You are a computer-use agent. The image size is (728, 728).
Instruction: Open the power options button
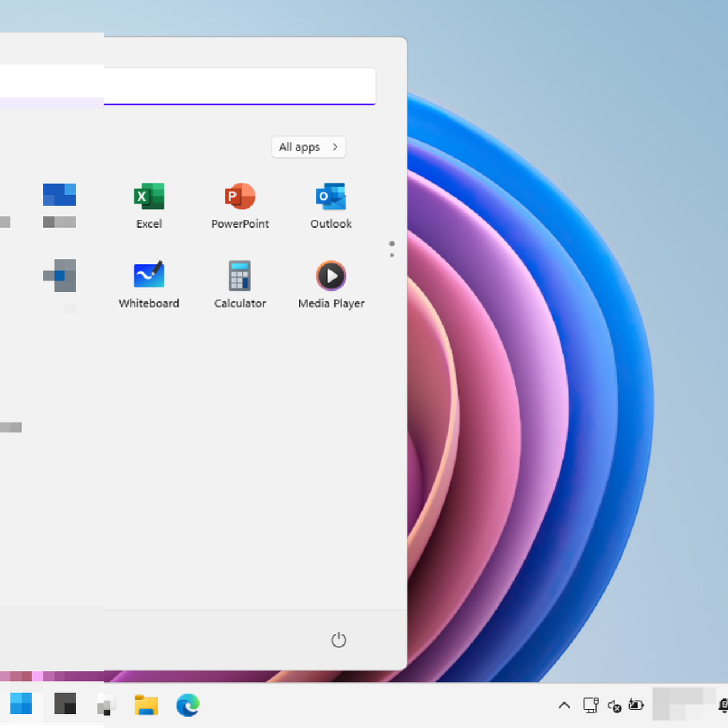(x=338, y=640)
